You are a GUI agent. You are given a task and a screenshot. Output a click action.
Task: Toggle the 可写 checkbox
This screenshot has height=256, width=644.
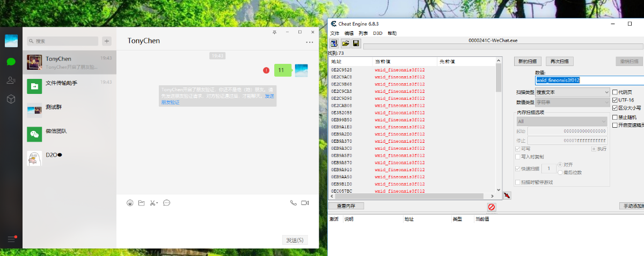pyautogui.click(x=518, y=149)
